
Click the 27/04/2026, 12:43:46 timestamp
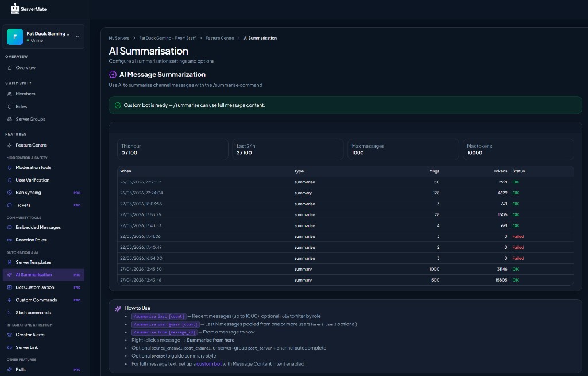pyautogui.click(x=141, y=280)
